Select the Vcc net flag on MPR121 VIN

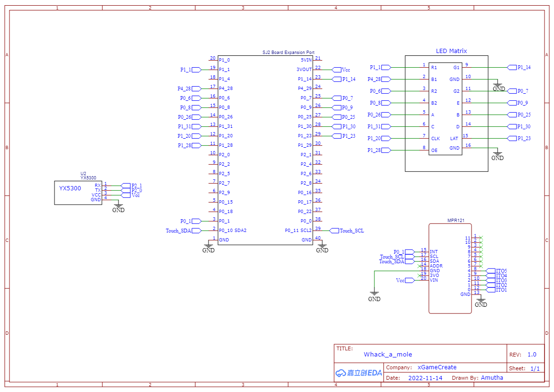coord(406,280)
